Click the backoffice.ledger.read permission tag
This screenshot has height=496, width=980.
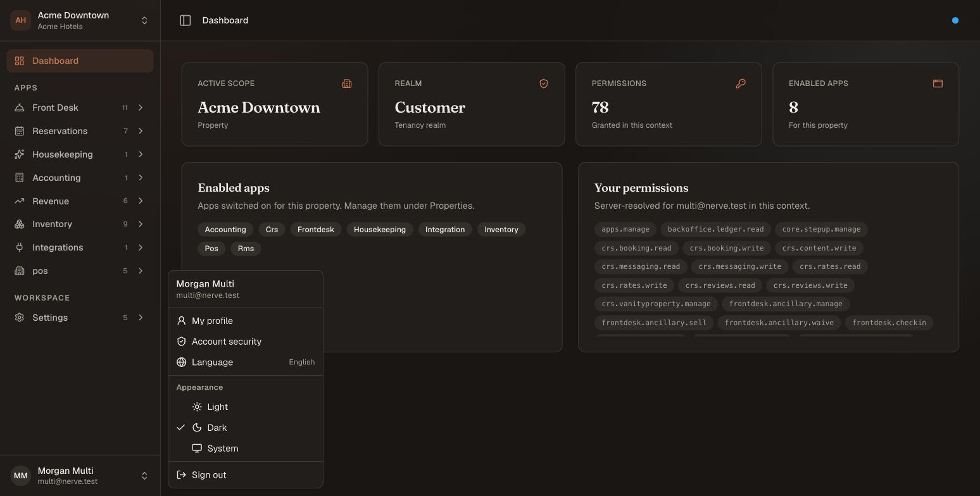point(715,229)
